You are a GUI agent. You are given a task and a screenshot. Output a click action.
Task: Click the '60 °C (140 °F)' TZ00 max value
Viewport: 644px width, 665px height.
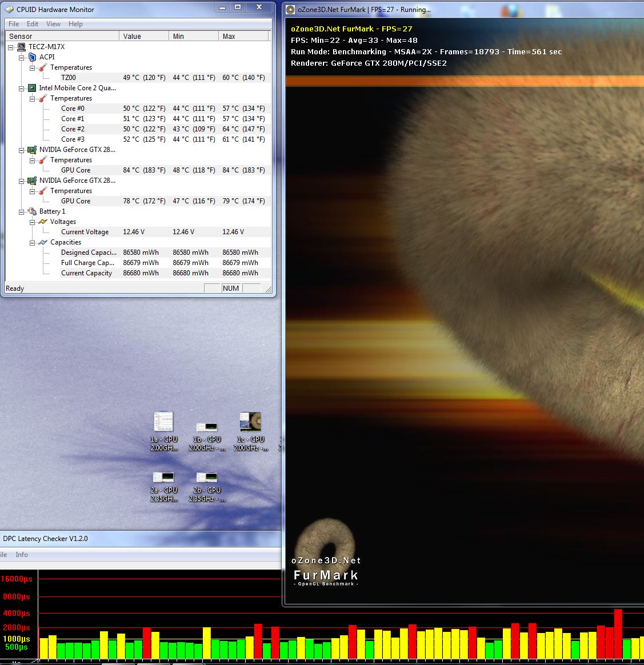pyautogui.click(x=243, y=78)
